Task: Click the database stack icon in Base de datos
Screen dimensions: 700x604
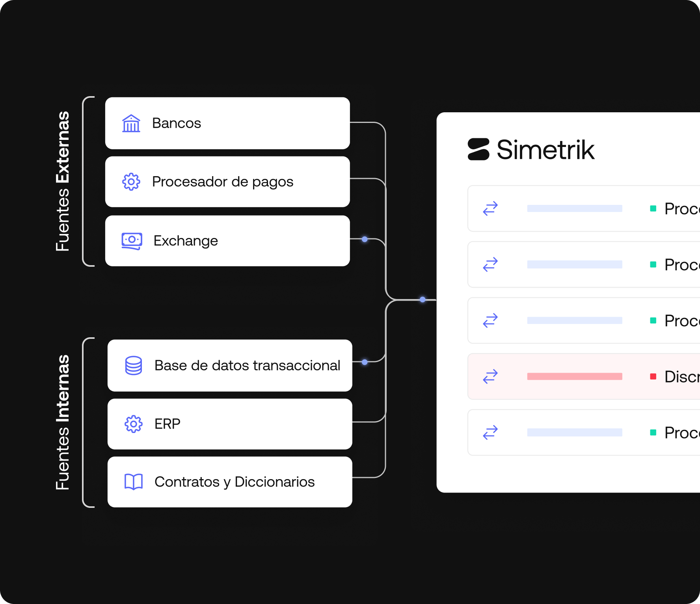Action: 134,366
